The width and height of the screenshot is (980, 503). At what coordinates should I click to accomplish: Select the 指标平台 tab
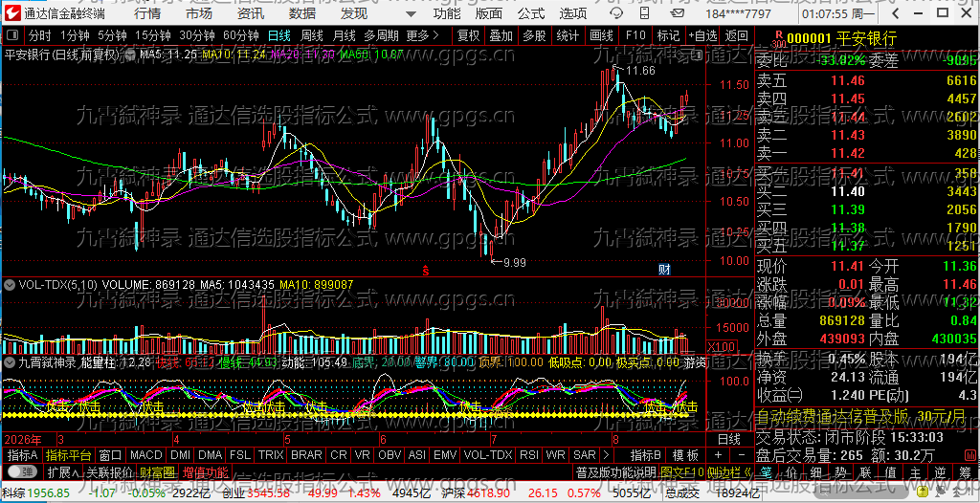(x=68, y=455)
